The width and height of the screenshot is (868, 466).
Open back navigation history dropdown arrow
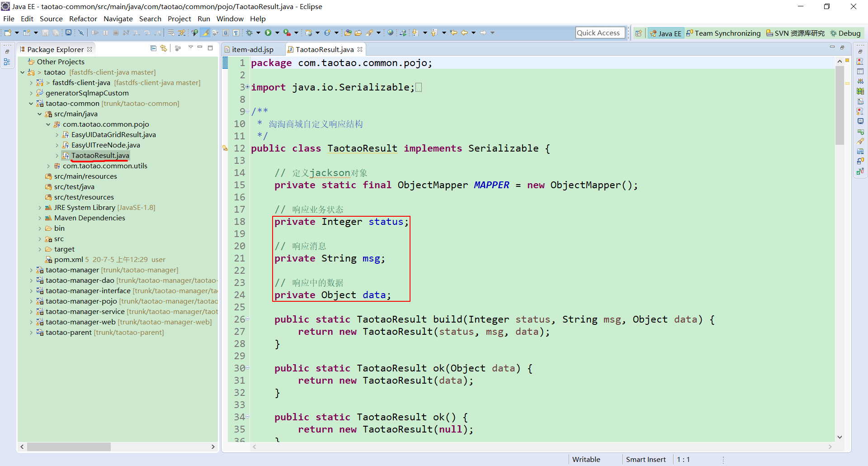pos(473,33)
